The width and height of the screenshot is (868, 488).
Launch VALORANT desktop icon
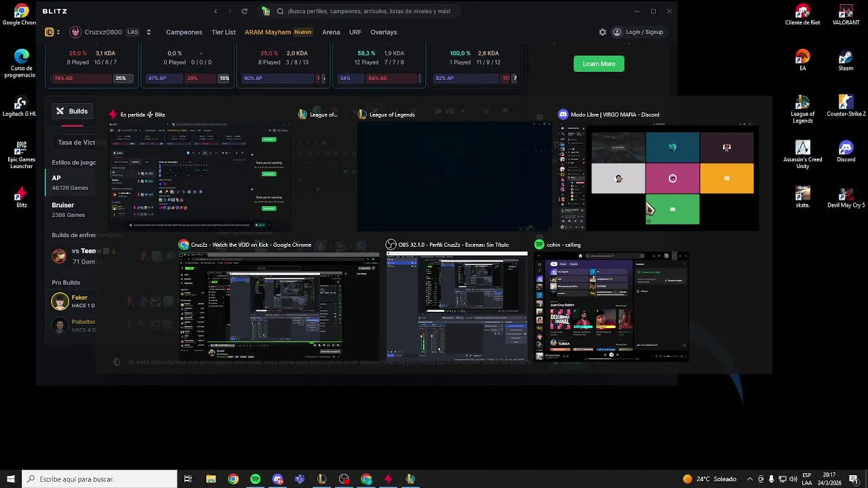click(846, 15)
